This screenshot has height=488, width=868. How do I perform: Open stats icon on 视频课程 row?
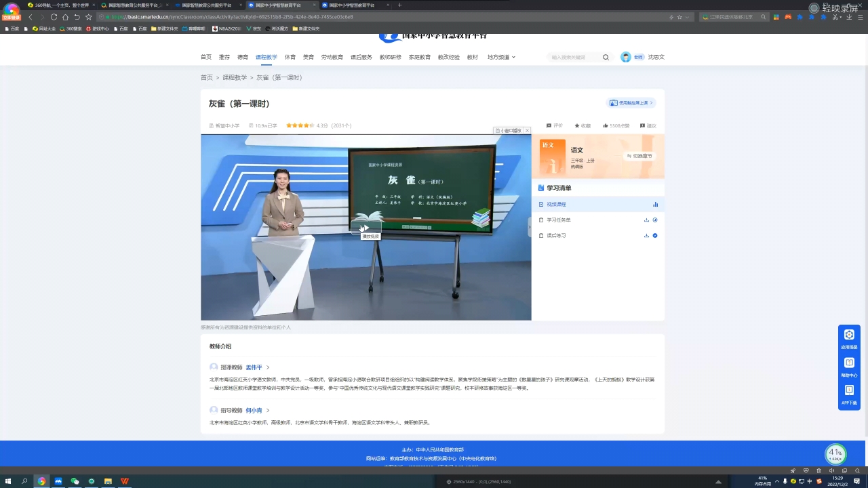[x=655, y=204]
